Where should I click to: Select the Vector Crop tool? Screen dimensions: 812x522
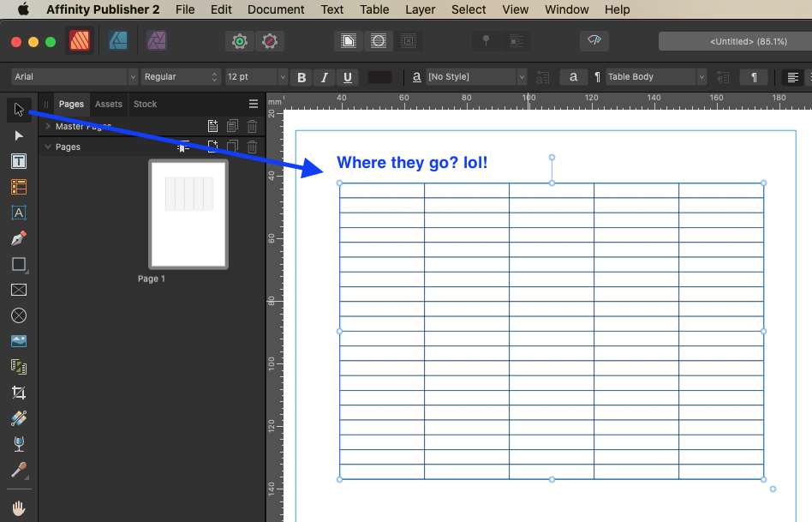pos(18,393)
